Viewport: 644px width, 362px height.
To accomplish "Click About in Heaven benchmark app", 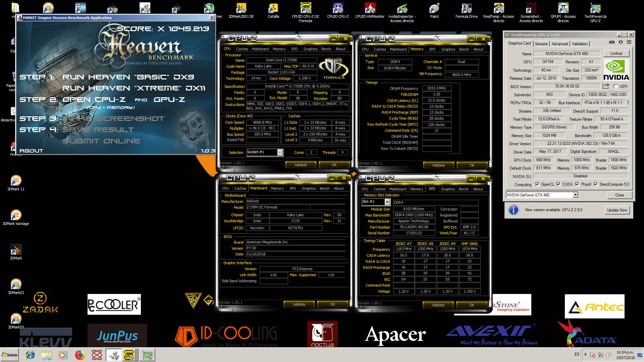I will (x=31, y=151).
